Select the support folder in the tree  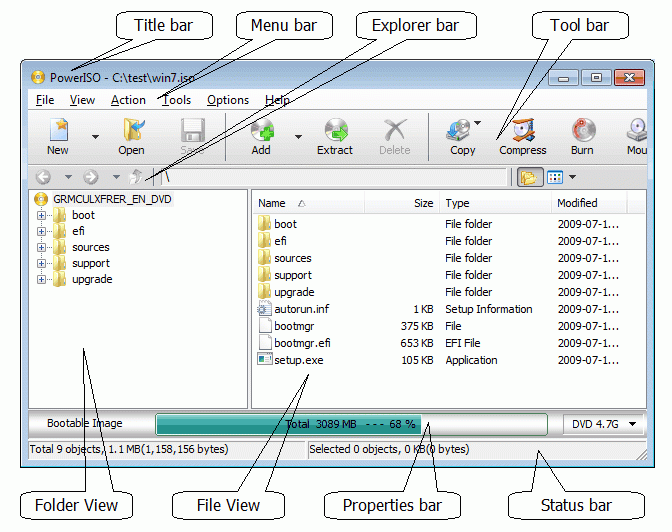pos(91,263)
